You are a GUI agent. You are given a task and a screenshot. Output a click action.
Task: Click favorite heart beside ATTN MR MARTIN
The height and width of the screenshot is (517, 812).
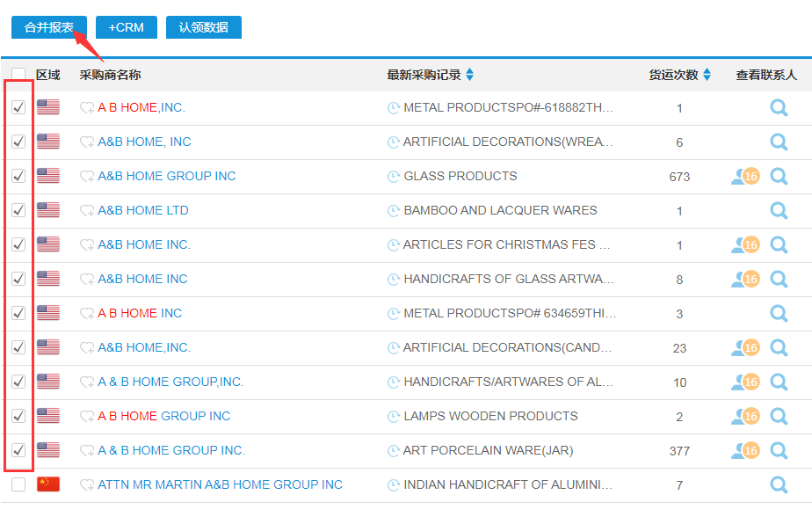coord(86,484)
